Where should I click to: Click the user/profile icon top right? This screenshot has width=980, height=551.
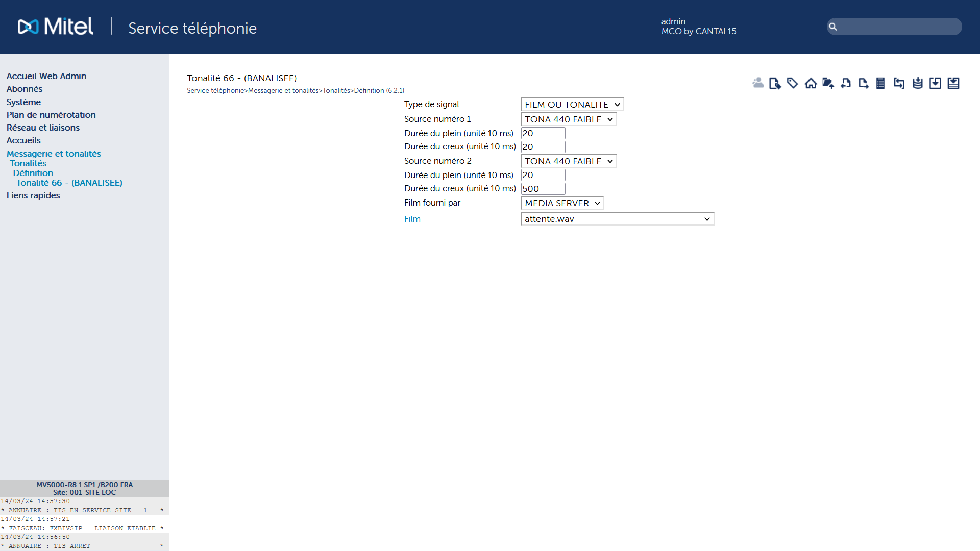point(757,82)
